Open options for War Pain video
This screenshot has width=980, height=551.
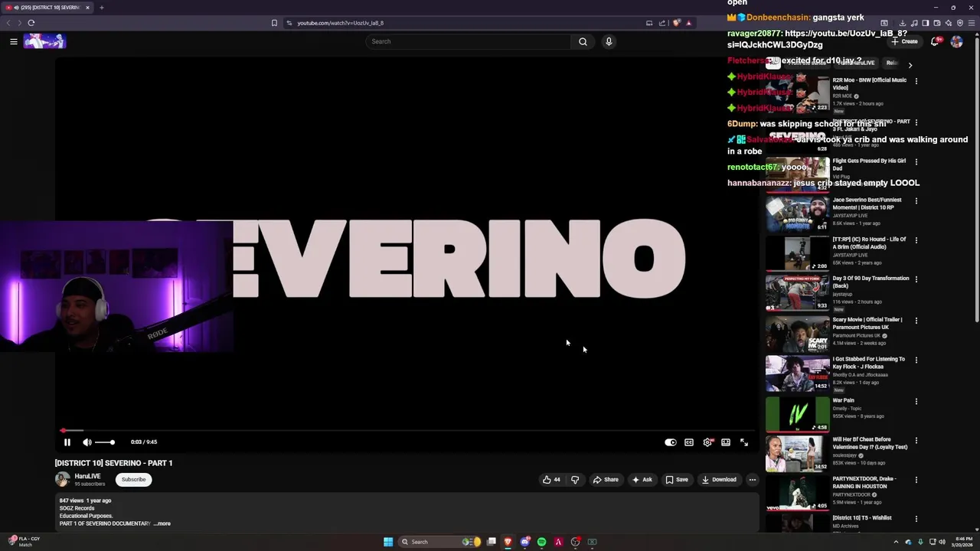coord(916,401)
